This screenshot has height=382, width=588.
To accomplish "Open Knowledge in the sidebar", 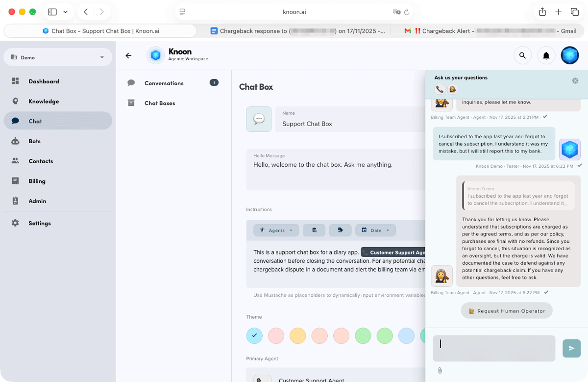I will pos(58,101).
